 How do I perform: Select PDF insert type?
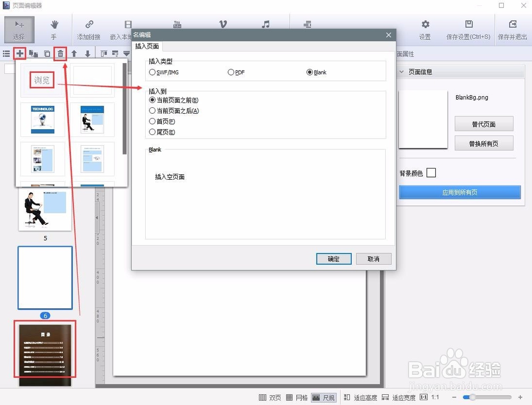pyautogui.click(x=236, y=72)
